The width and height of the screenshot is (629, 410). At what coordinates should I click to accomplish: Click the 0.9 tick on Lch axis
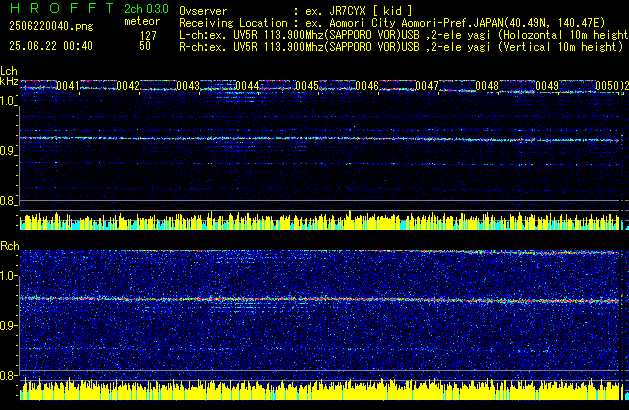8,151
